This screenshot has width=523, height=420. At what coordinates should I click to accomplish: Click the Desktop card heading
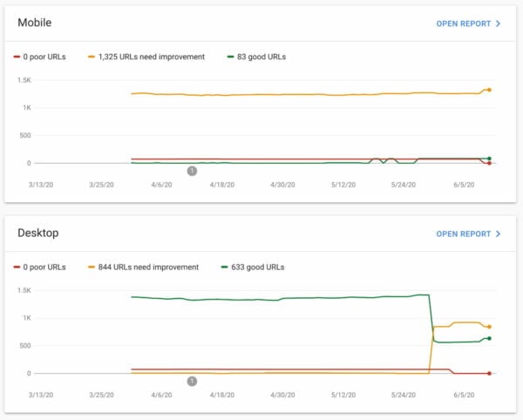click(37, 234)
